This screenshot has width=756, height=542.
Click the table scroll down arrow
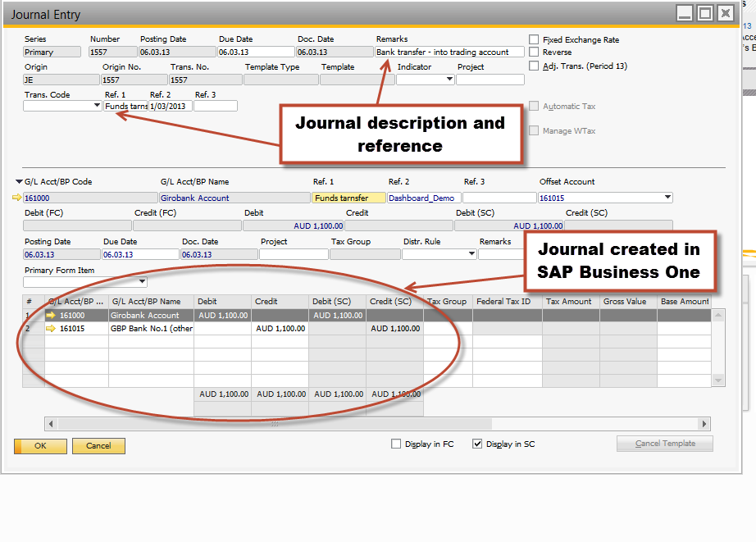coord(719,380)
